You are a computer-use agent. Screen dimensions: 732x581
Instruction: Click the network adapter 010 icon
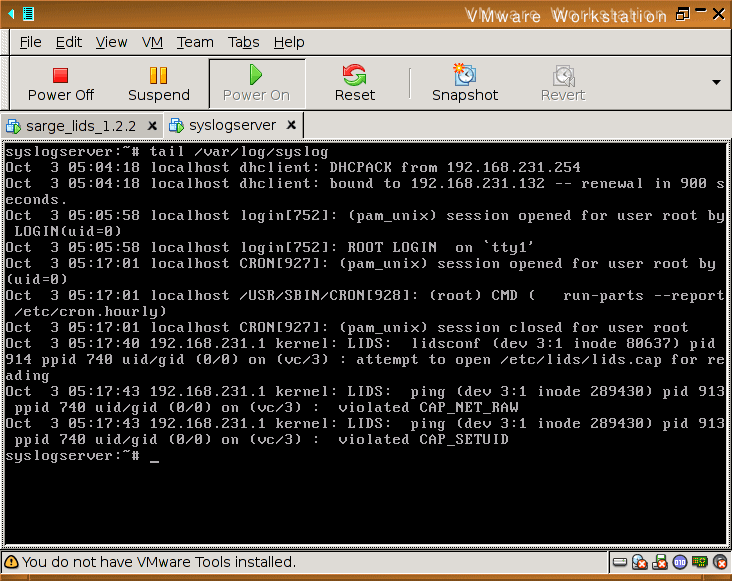pyautogui.click(x=680, y=562)
